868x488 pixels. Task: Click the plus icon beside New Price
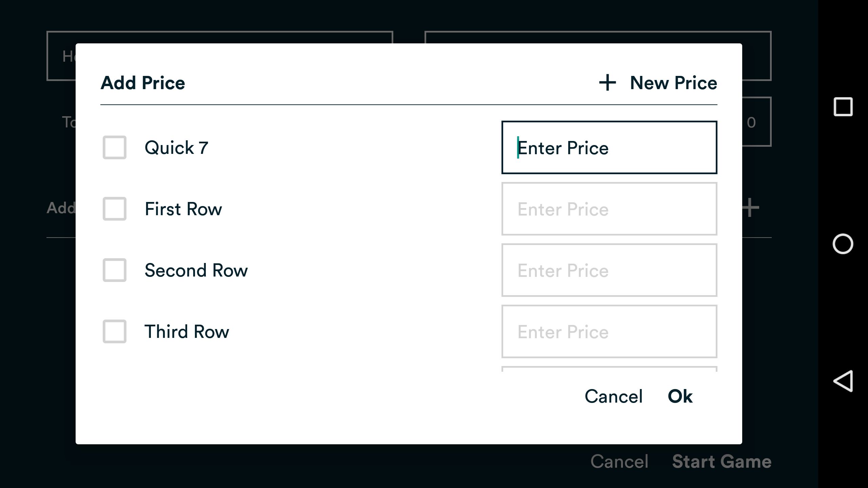click(607, 83)
